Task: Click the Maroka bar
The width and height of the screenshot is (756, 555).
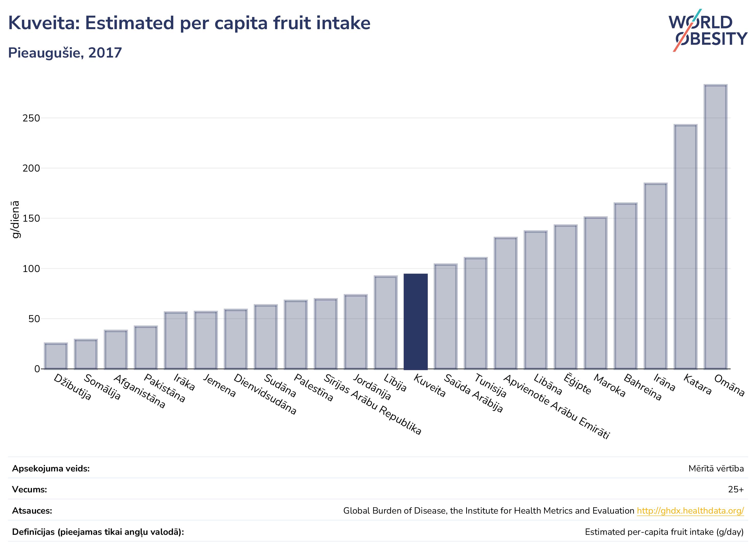Action: 595,293
